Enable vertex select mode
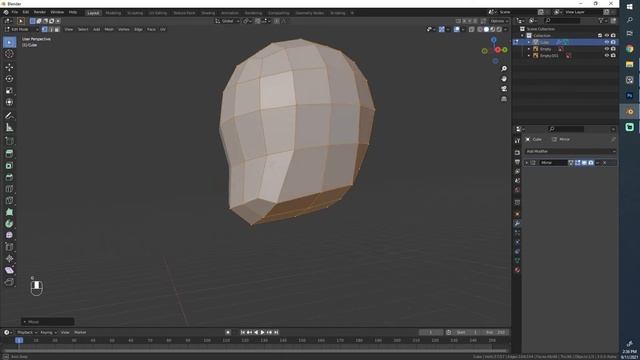Viewport: 640px width, 360px height. [x=45, y=29]
